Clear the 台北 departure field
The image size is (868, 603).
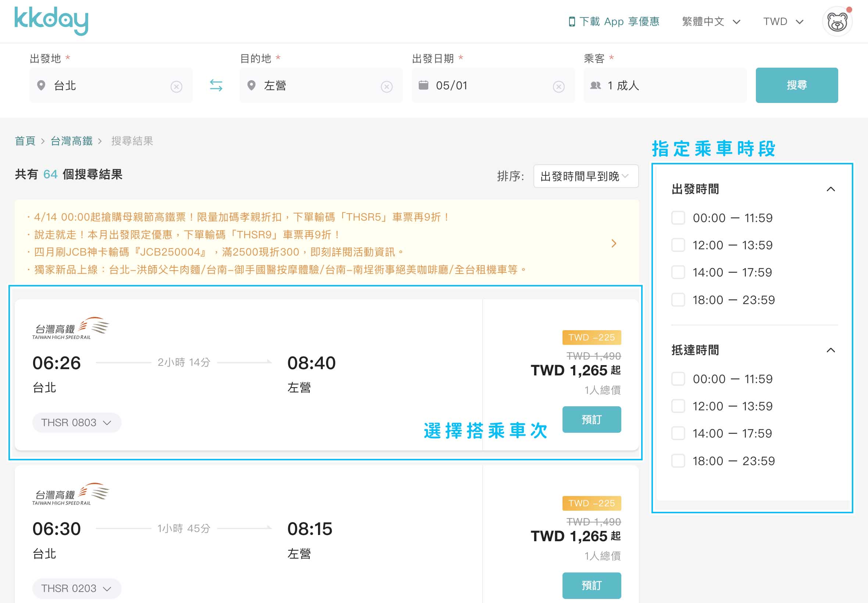click(176, 87)
